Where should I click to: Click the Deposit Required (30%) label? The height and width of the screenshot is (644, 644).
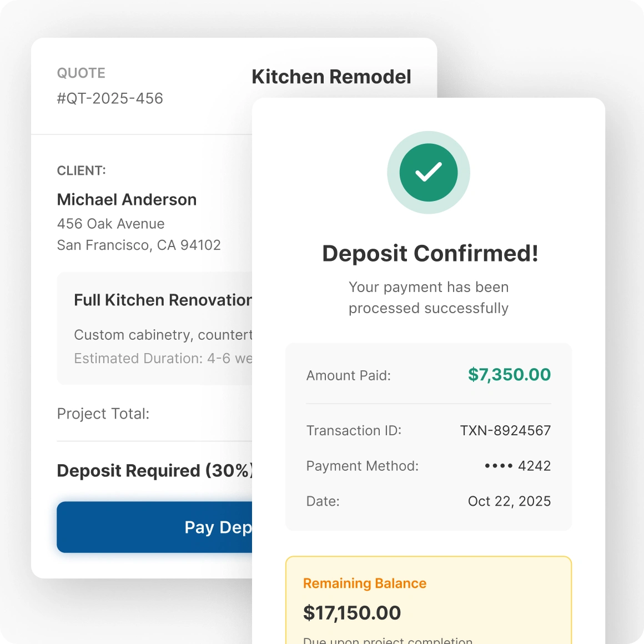tap(154, 471)
